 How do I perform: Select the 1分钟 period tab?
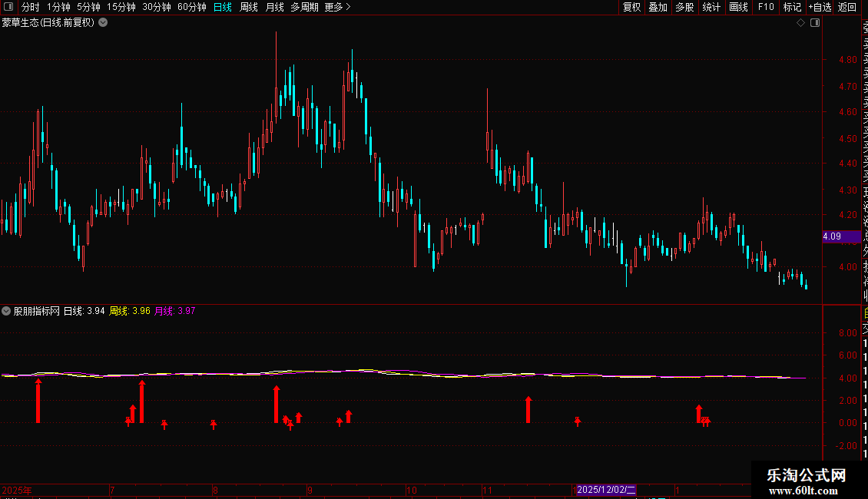tap(58, 7)
